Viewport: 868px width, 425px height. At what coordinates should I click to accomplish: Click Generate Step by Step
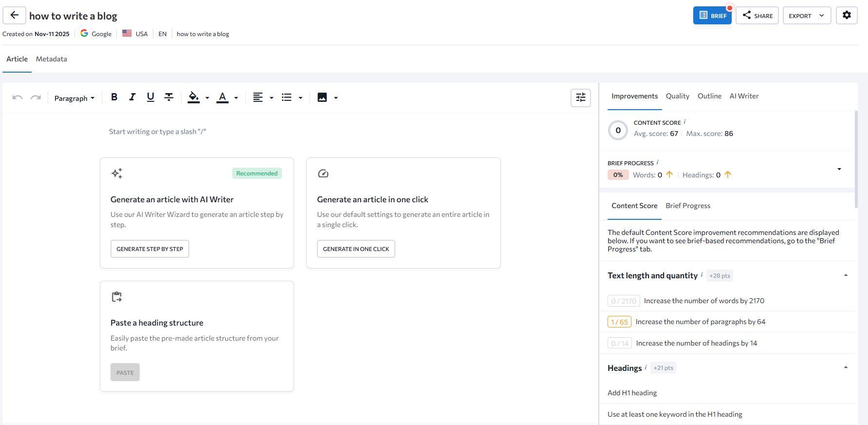pyautogui.click(x=150, y=249)
